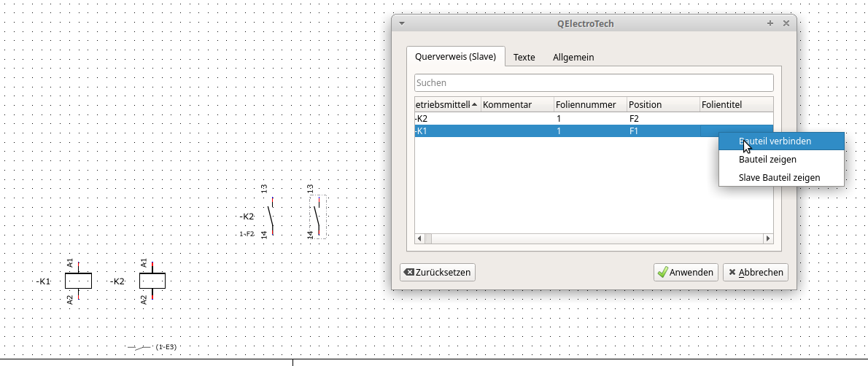Maximize the QElectroTech dialog
This screenshot has height=366, width=868.
coord(770,23)
